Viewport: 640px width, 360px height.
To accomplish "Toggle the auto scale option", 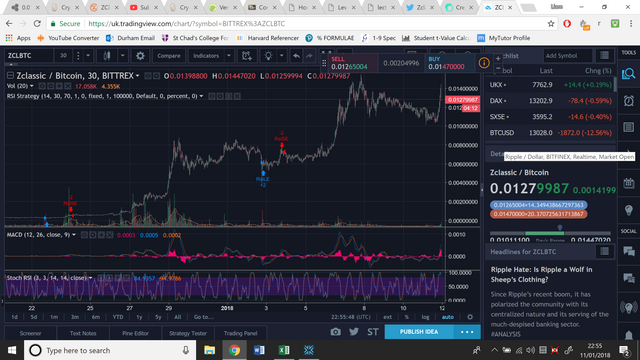I will tap(448, 317).
